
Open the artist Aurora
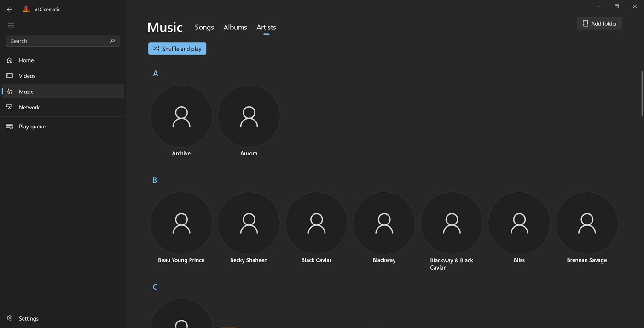pos(249,116)
